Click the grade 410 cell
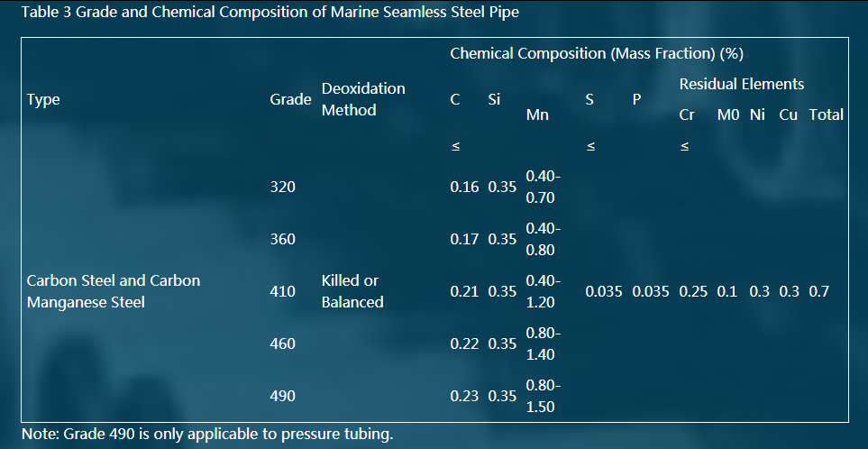Viewport: 868px width, 449px height. [x=283, y=292]
